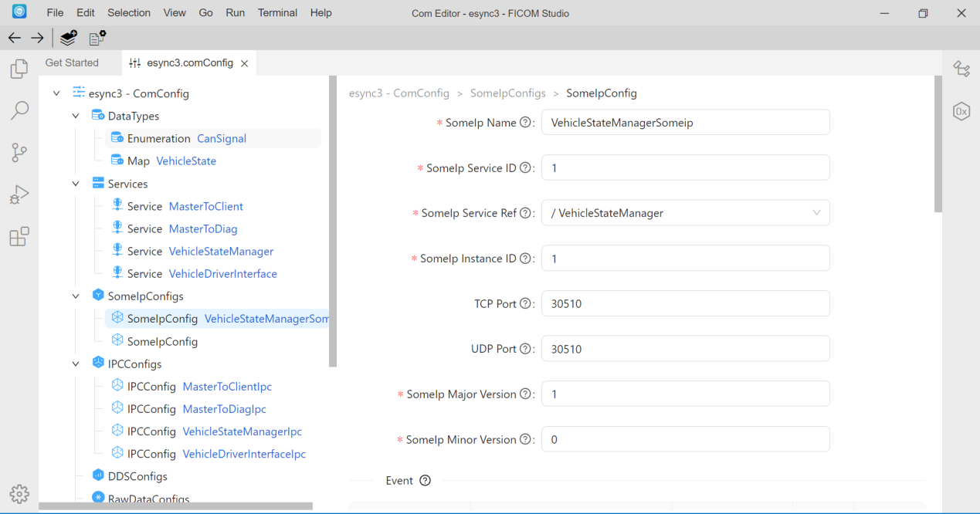Screen dimensions: 980x514
Task: Click the stacked layers toolbar icon
Action: pyautogui.click(x=70, y=38)
